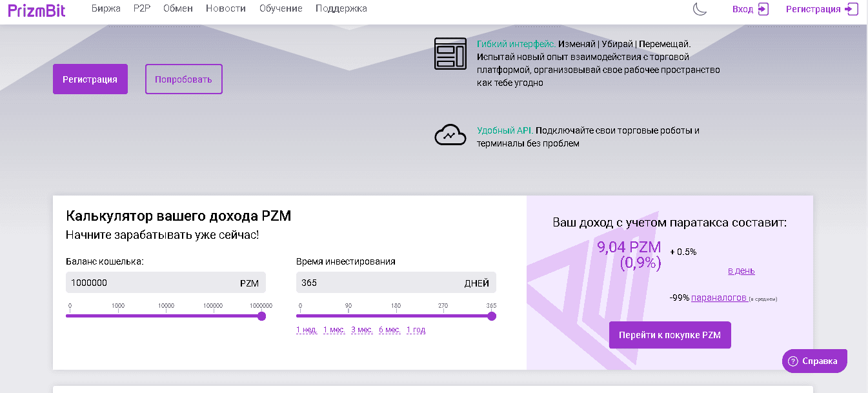Click the wallet balance slider handle
Viewport: 868px width, 393px height.
[x=261, y=316]
